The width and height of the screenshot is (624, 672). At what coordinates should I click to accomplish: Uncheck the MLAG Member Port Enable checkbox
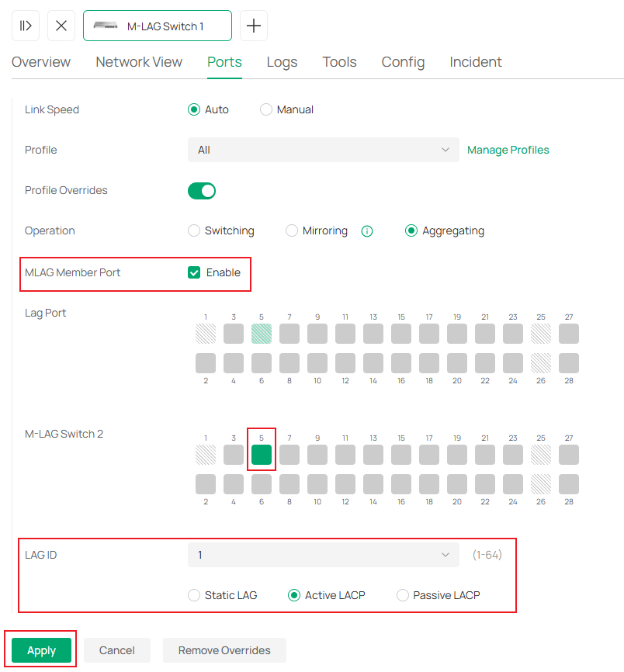click(193, 272)
